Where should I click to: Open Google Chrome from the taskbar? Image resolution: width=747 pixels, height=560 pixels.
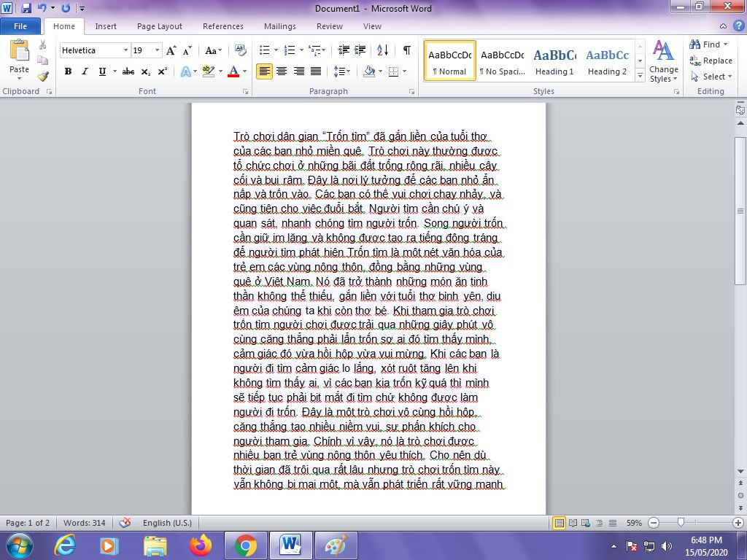(x=245, y=545)
